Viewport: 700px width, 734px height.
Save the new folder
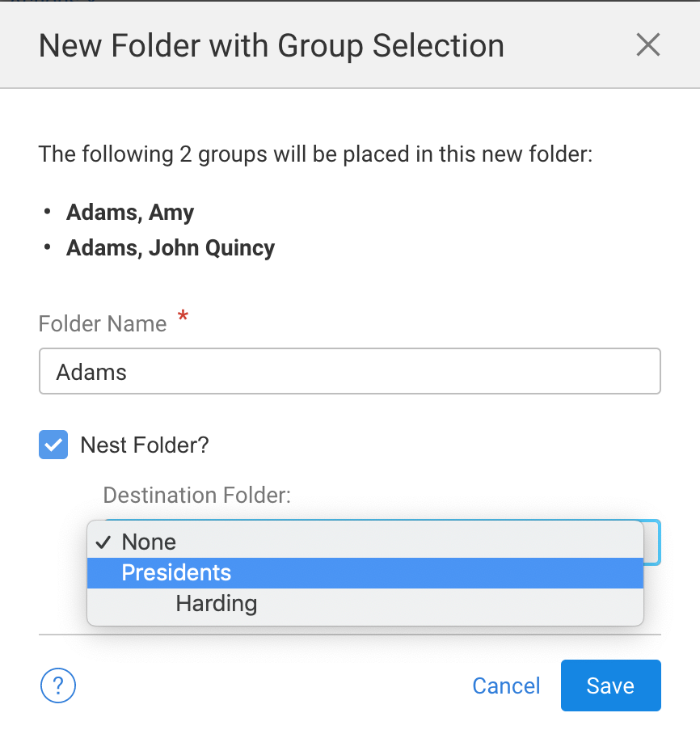pos(610,685)
